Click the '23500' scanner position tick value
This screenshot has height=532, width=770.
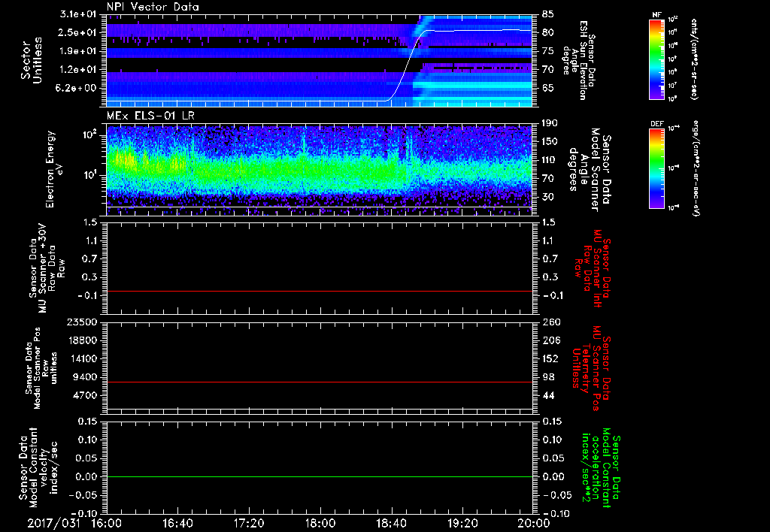pyautogui.click(x=81, y=322)
